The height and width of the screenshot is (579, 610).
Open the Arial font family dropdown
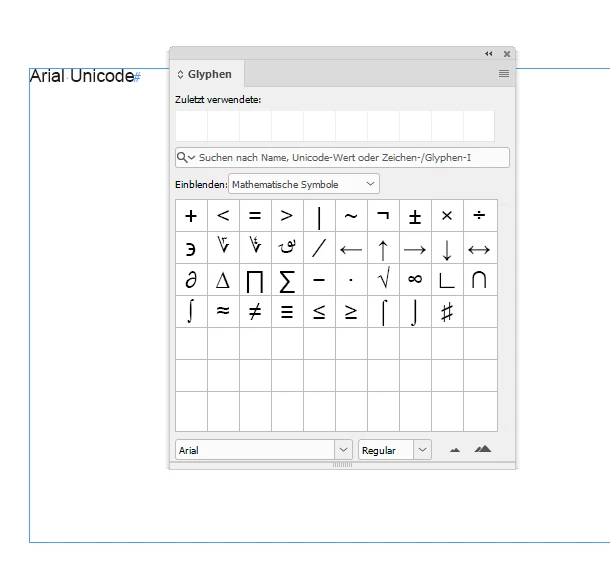[343, 450]
